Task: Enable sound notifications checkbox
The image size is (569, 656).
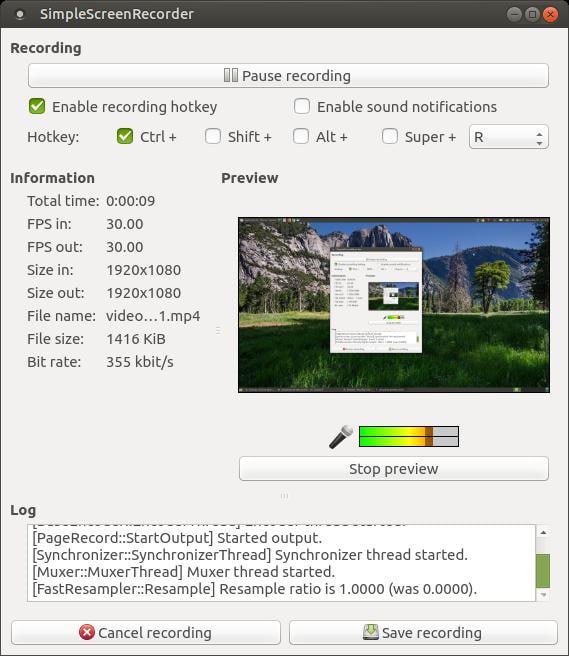Action: click(302, 107)
